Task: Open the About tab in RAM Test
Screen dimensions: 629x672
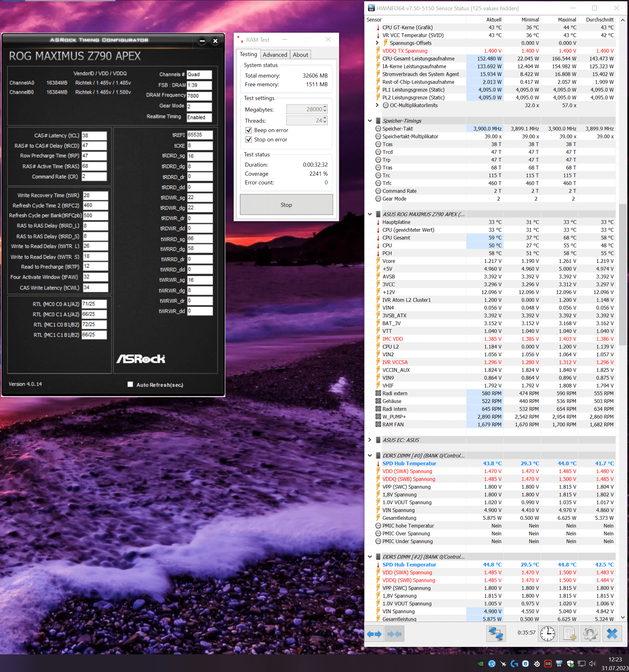Action: (300, 55)
